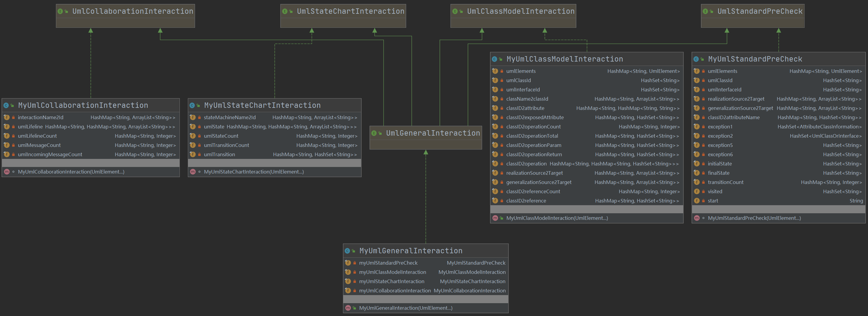Screen dimensions: 868x316
Task: Click the field icon next to interactionName2Id
Action: [x=6, y=117]
